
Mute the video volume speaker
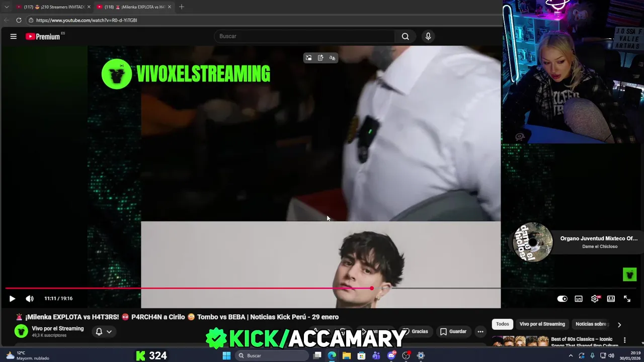coord(30,299)
